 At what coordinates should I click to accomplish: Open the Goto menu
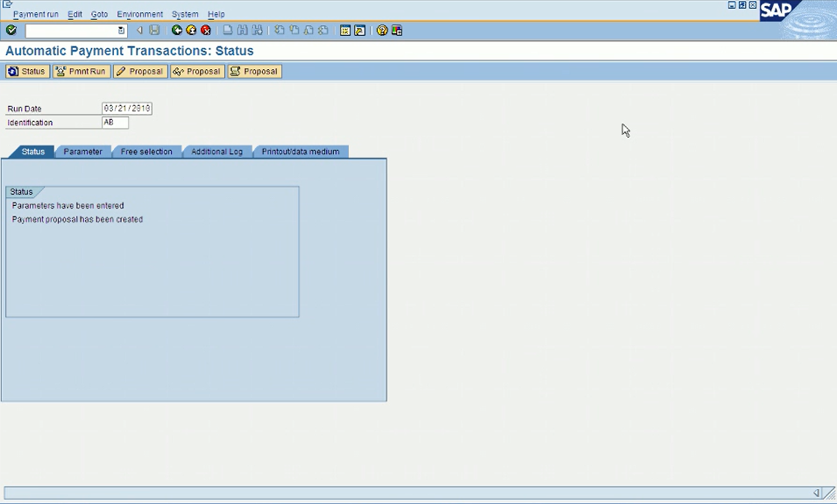click(x=99, y=14)
